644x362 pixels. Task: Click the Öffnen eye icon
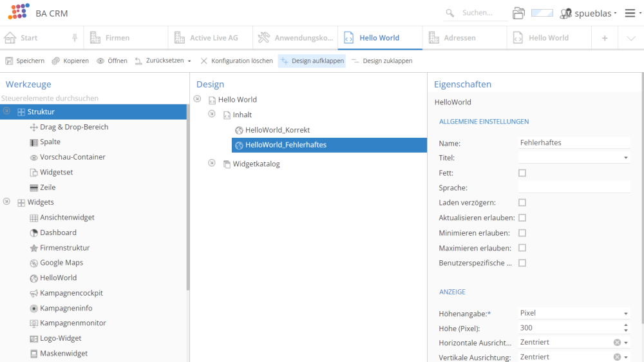pos(101,61)
